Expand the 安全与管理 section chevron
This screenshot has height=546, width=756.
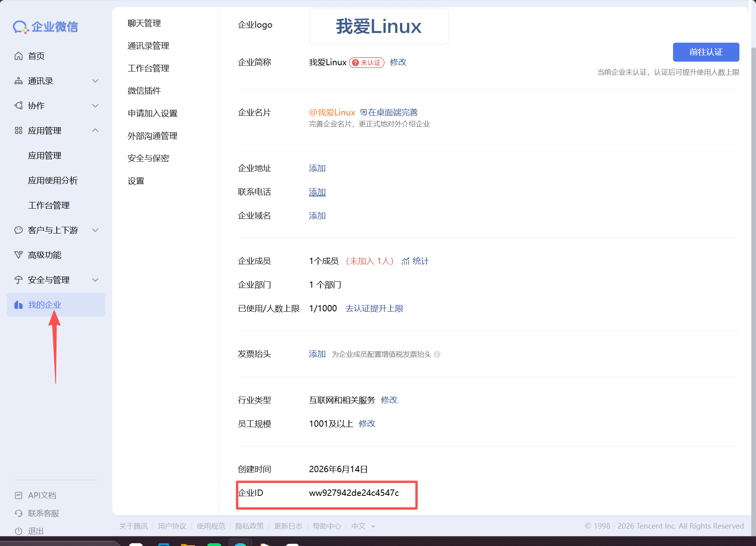(95, 280)
